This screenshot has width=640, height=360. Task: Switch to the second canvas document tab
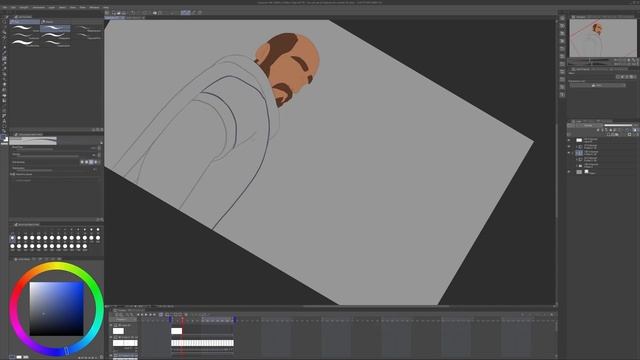pos(135,18)
